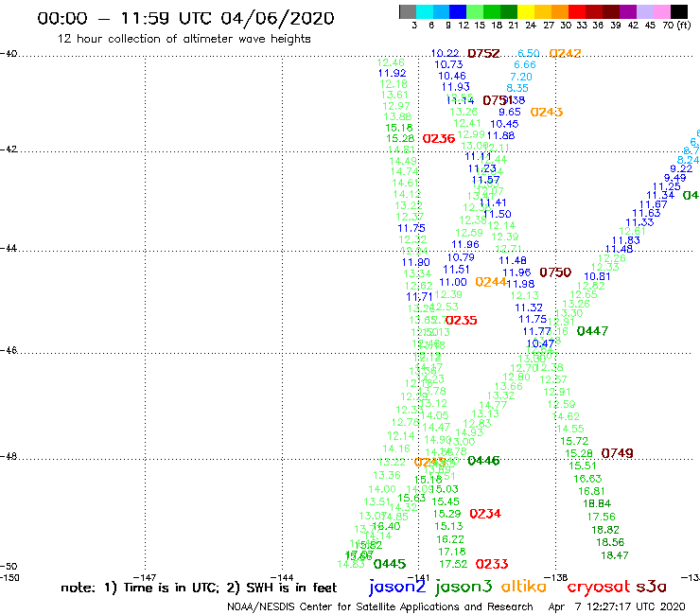Click the -147 longitude axis label

coord(145,578)
